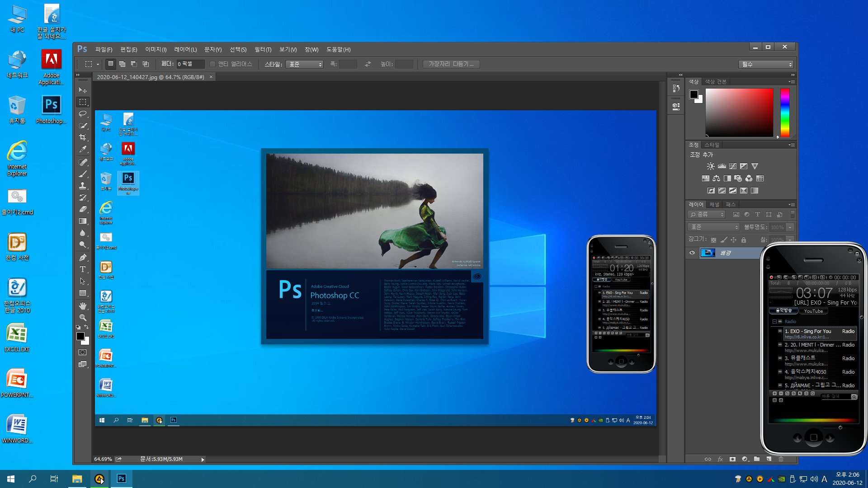Switch to the 스타일 tab in the Adjustments panel

point(712,145)
